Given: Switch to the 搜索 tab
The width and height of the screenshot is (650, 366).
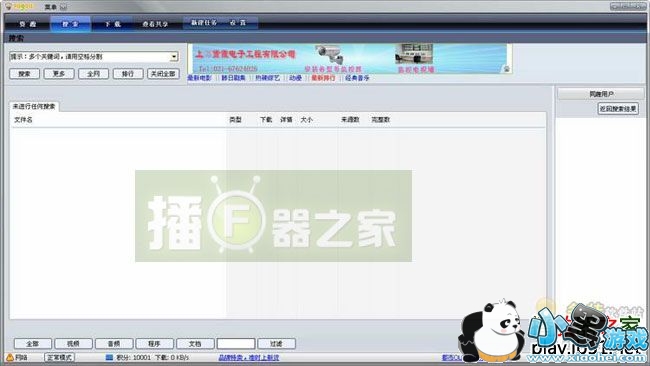Looking at the screenshot, I should coord(70,24).
